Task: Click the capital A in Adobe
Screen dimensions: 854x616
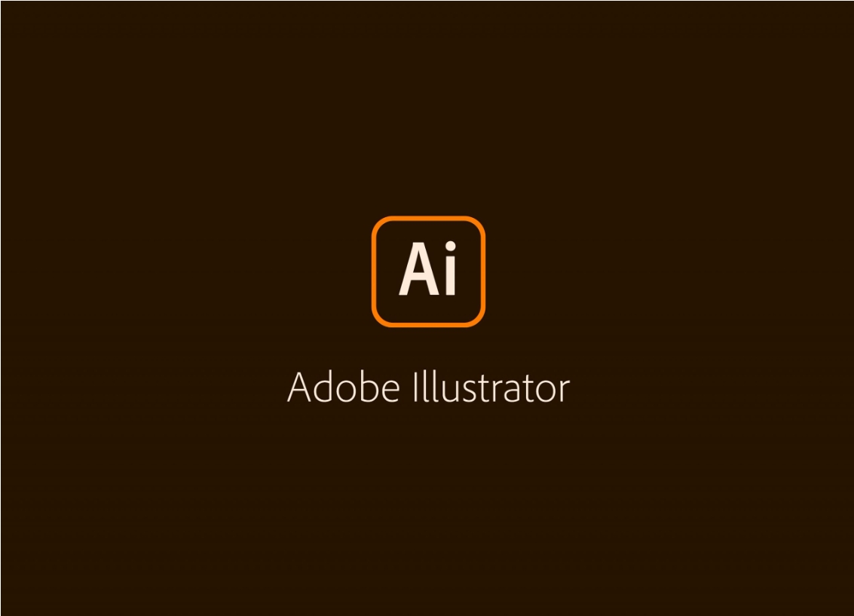Action: [299, 387]
